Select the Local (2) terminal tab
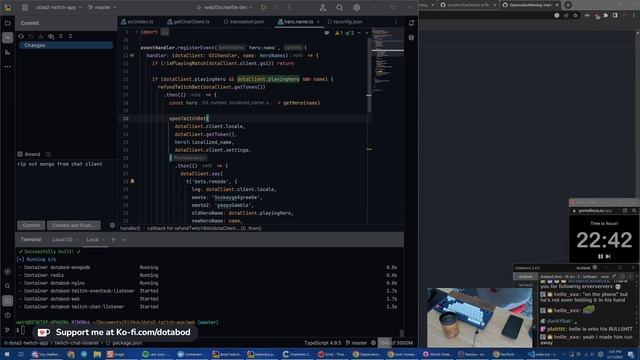Image resolution: width=640 pixels, height=360 pixels. tap(62, 240)
